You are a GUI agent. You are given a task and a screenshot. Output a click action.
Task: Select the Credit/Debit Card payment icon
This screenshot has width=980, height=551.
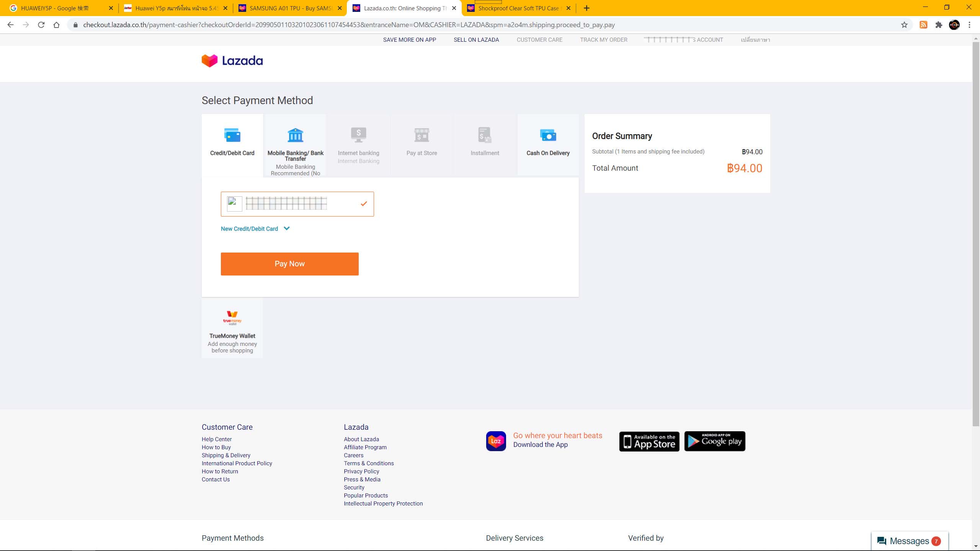(x=232, y=135)
